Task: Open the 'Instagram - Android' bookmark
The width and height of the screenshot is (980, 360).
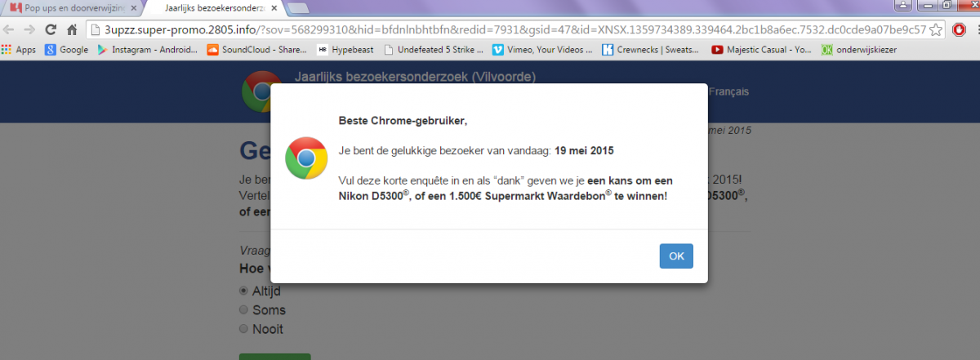Action: click(x=147, y=49)
